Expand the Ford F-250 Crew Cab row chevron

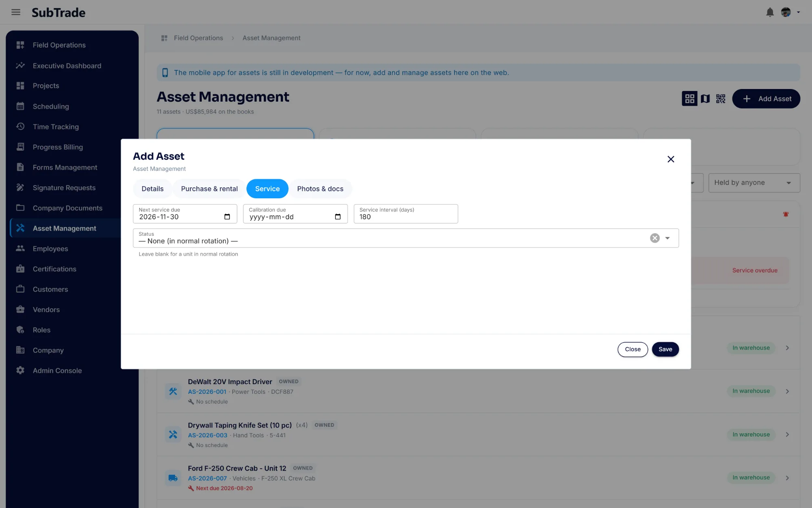[x=787, y=478]
